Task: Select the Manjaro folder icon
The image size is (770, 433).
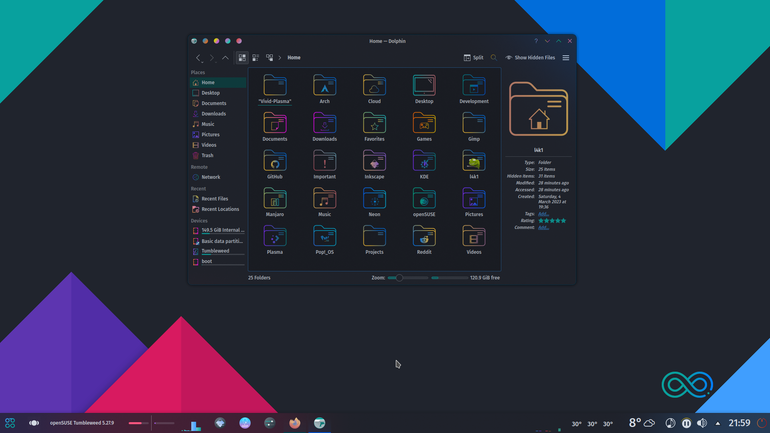Action: (275, 198)
